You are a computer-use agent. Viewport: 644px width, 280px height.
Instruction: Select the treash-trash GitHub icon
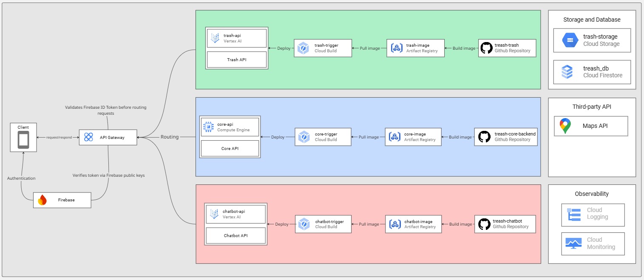pyautogui.click(x=486, y=48)
